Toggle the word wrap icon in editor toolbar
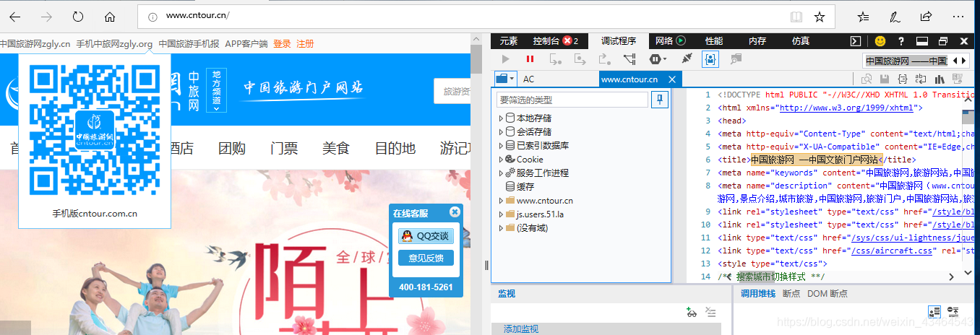980x335 pixels. [921, 79]
